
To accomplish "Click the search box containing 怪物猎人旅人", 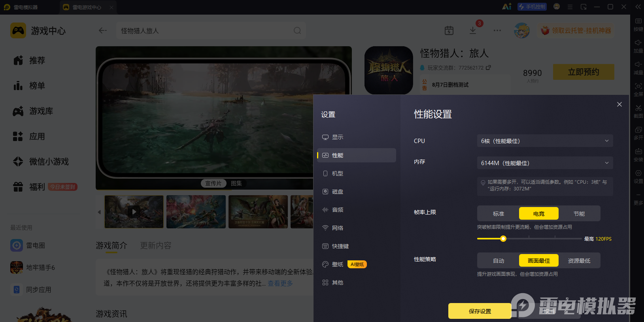I will (211, 30).
